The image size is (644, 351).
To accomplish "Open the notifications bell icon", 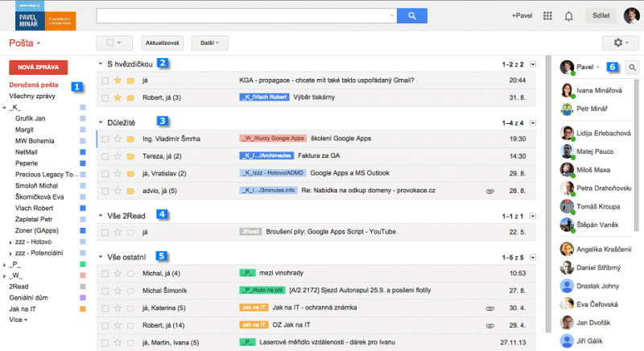I will pyautogui.click(x=569, y=15).
